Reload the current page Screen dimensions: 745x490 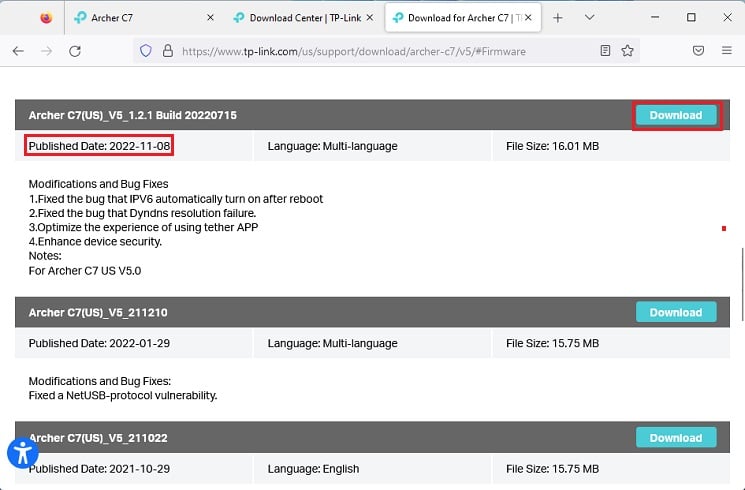click(75, 51)
